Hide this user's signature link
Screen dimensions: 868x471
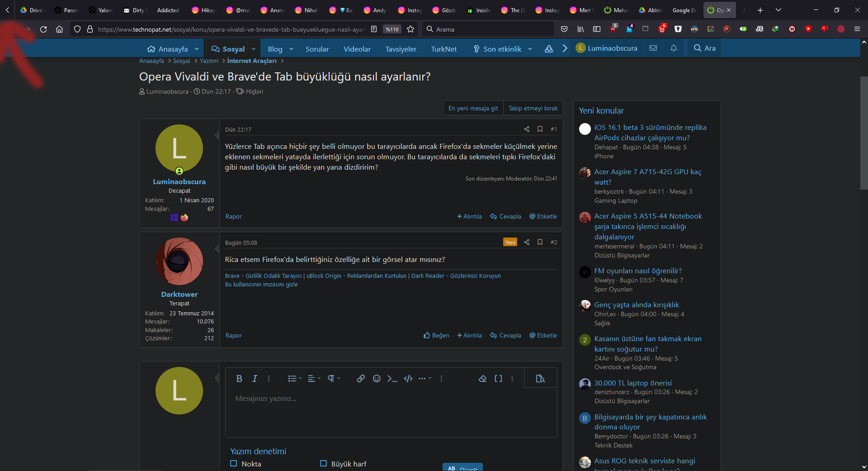261,284
